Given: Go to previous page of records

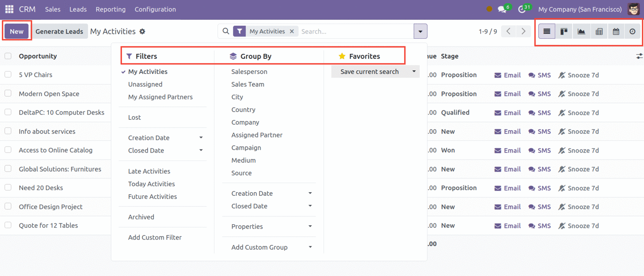Looking at the screenshot, I should tap(509, 31).
